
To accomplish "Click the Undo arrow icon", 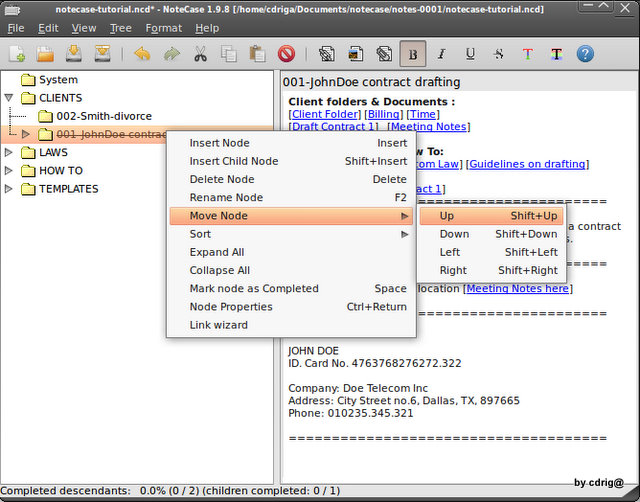I will click(142, 54).
